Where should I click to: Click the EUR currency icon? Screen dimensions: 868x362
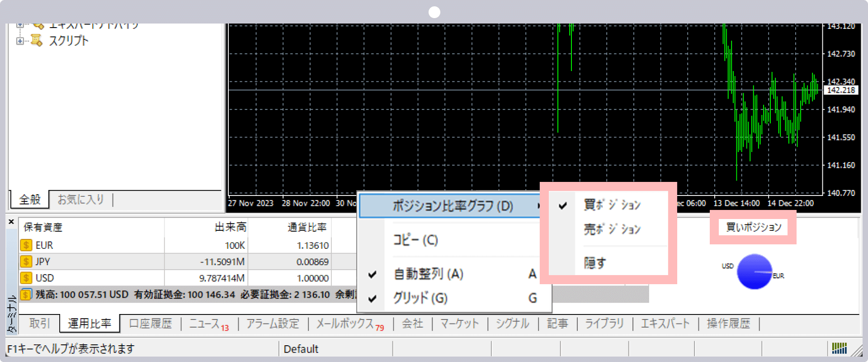click(26, 245)
